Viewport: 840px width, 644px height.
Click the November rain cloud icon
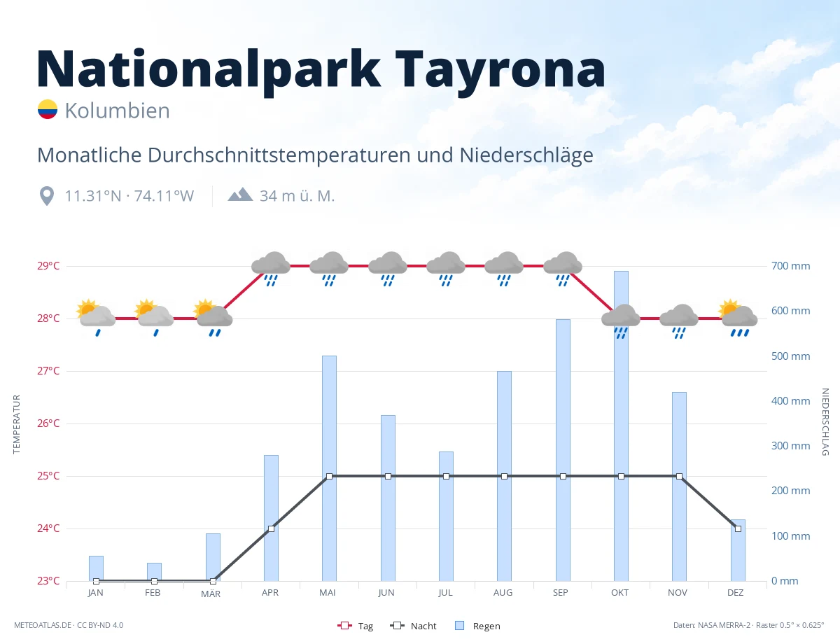point(679,321)
